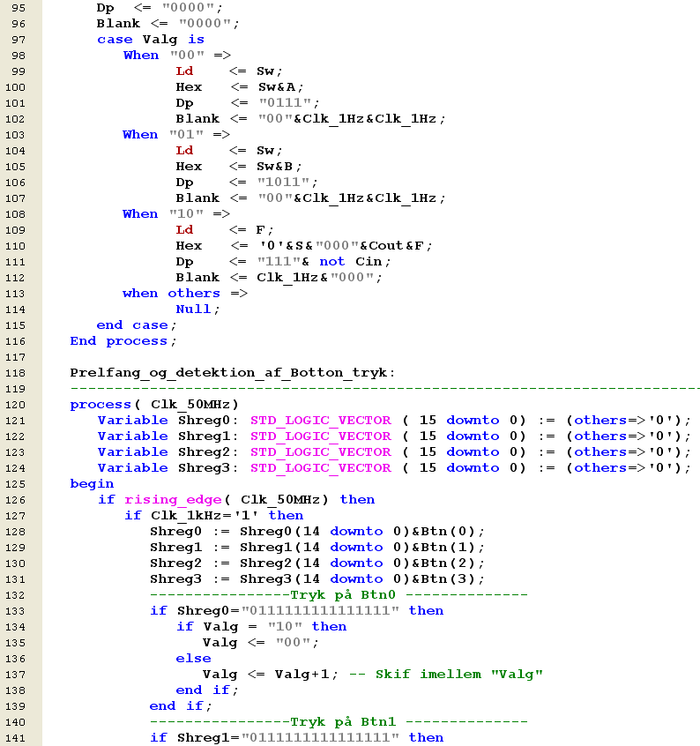
Task: Click "Clk_1kHz='1'" on line 127
Action: click(x=205, y=516)
